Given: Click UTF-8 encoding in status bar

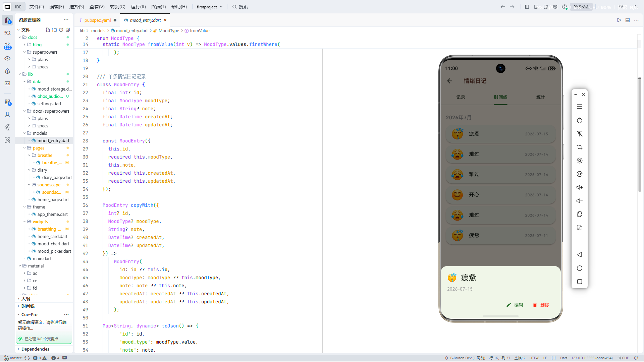Looking at the screenshot, I should [534, 358].
